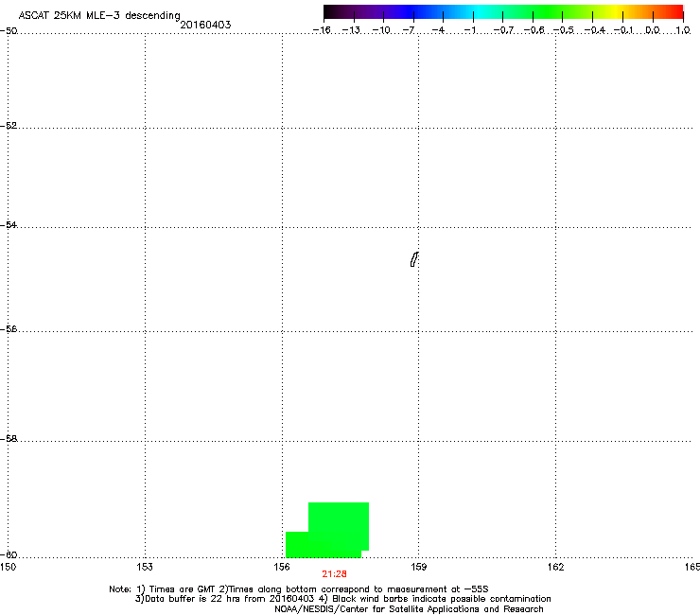Click longitude label 150
This screenshot has width=700, height=615.
coord(8,567)
